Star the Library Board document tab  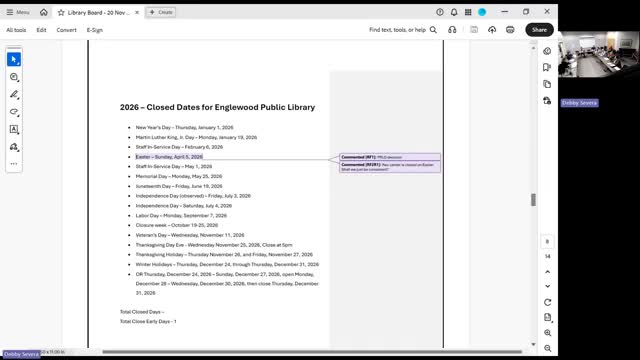[x=61, y=13]
